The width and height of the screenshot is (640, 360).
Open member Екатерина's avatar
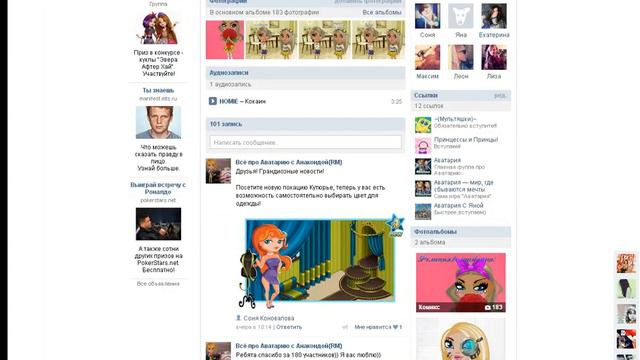tap(494, 16)
